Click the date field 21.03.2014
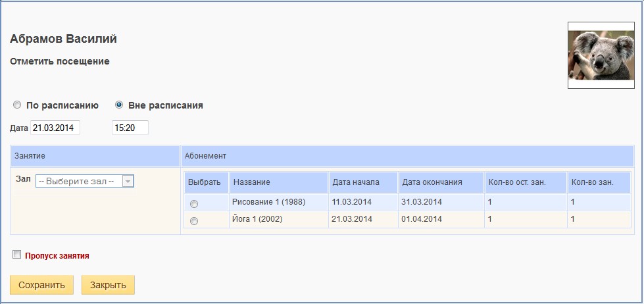 [55, 128]
